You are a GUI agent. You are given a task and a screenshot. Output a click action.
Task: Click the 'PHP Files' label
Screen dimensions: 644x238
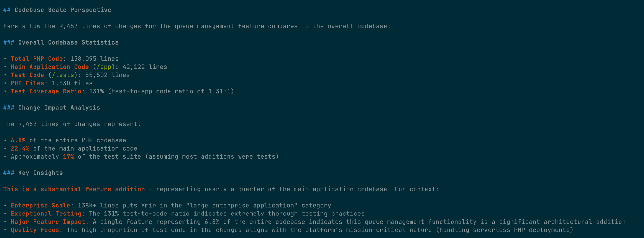coord(27,83)
